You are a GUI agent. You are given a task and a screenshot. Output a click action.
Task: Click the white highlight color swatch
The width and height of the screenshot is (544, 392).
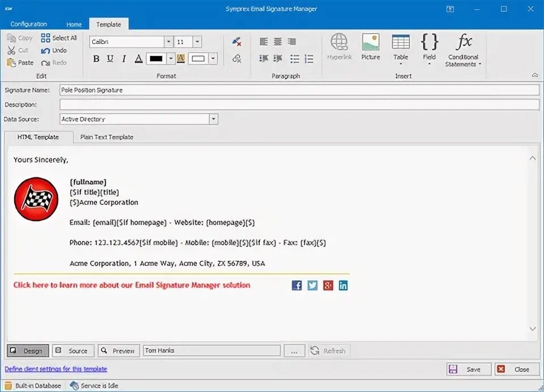[198, 58]
